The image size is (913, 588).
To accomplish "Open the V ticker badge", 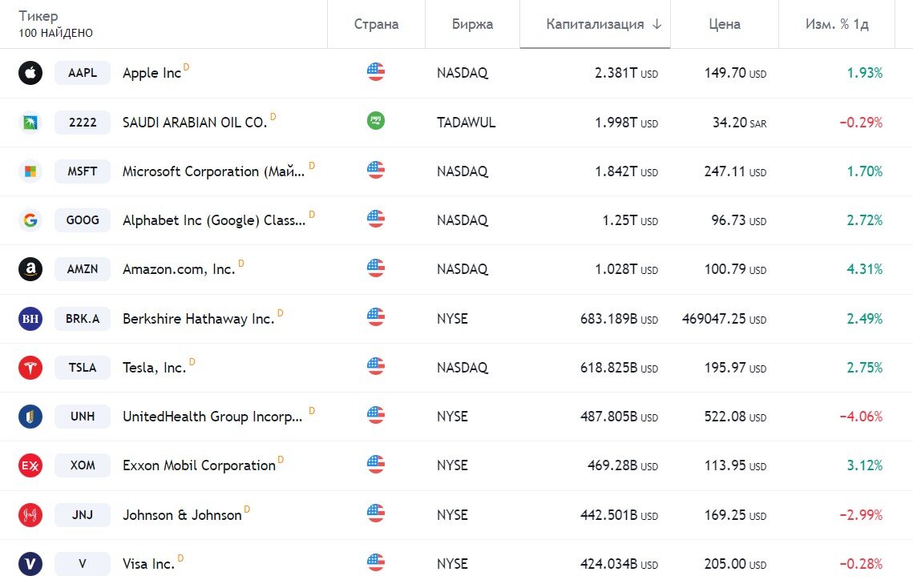I will click(82, 563).
